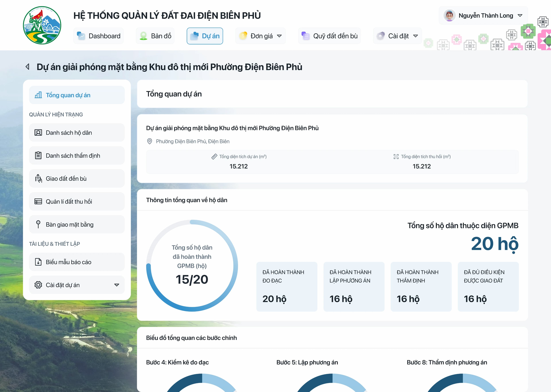This screenshot has height=392, width=551.
Task: Click the frame icon beside Tổng diện tích thu hồi
Action: click(396, 157)
